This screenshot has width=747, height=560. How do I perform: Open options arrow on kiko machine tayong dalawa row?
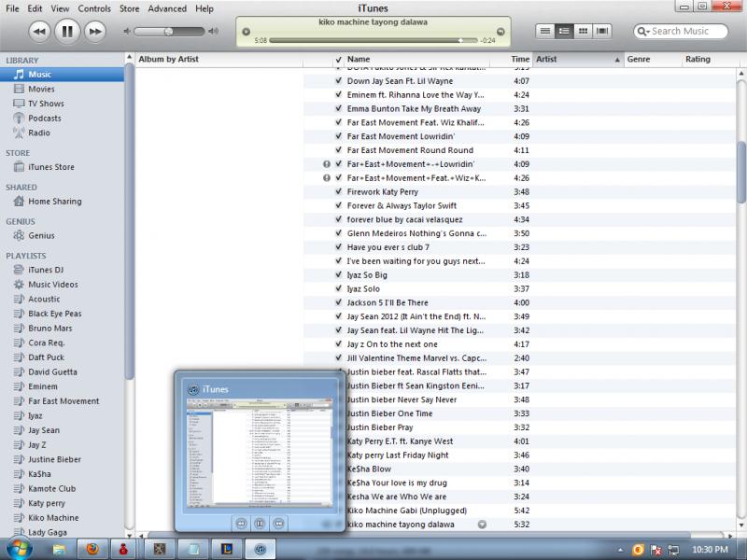coord(482,525)
